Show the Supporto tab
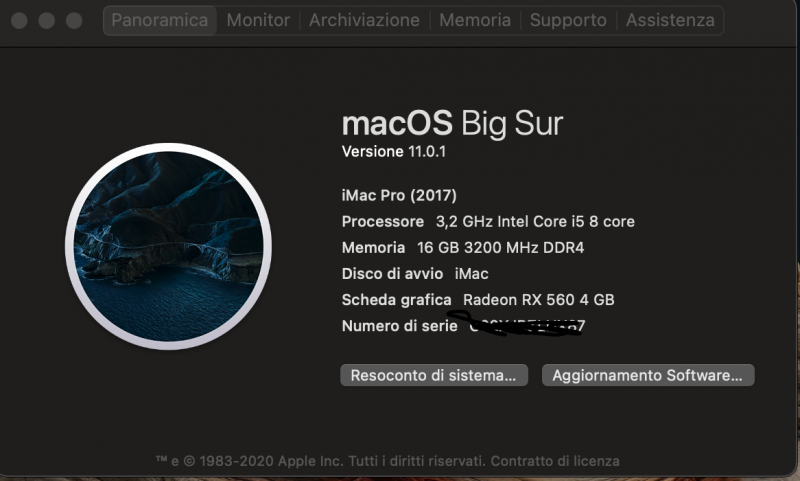Screen dimensions: 800x481 click(568, 20)
